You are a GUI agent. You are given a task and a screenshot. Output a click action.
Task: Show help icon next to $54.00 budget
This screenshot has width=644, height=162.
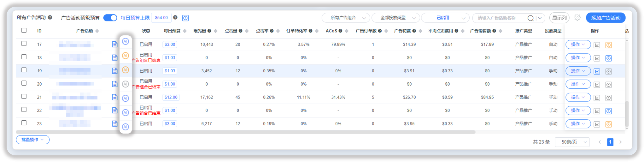point(175,17)
